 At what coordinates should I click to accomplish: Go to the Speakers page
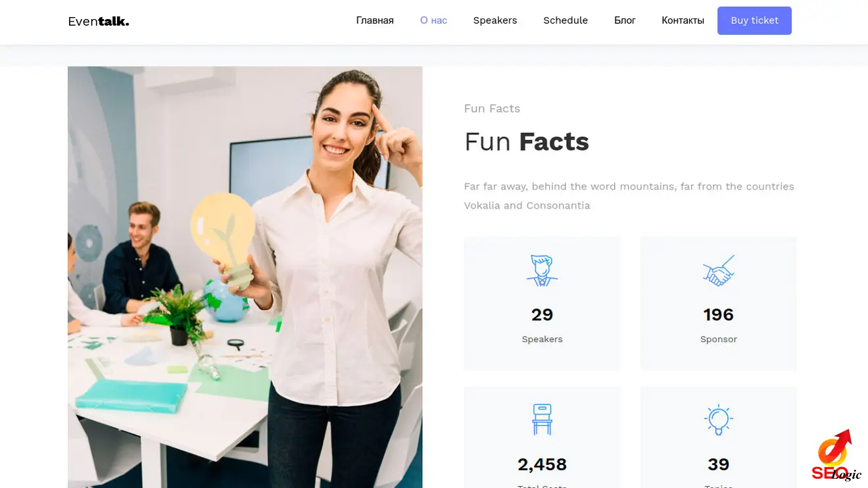point(495,20)
